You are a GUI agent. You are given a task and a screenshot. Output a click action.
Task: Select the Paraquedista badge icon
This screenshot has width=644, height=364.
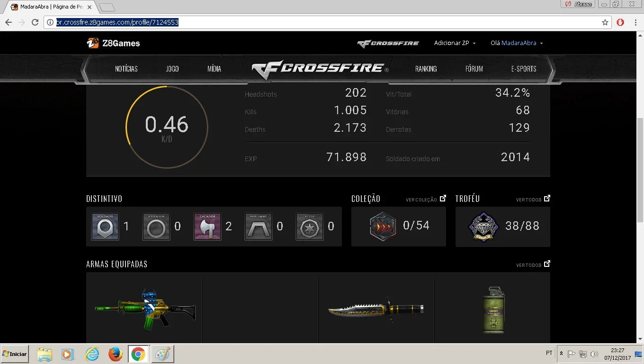point(259,227)
